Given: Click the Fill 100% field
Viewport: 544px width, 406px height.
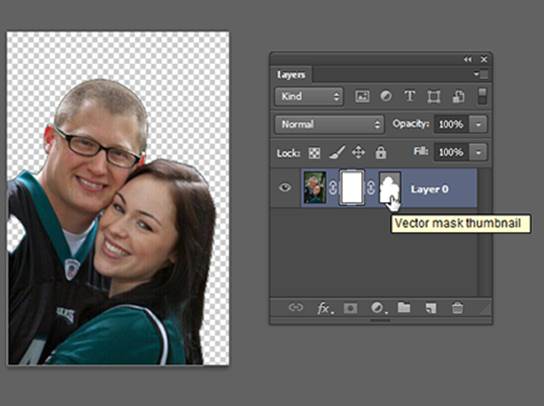Looking at the screenshot, I should [x=451, y=152].
